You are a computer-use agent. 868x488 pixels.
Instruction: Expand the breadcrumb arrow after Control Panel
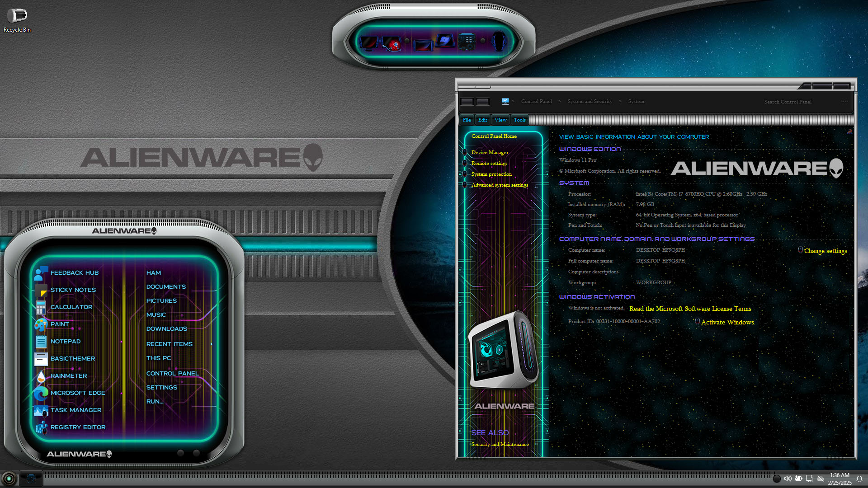[559, 102]
